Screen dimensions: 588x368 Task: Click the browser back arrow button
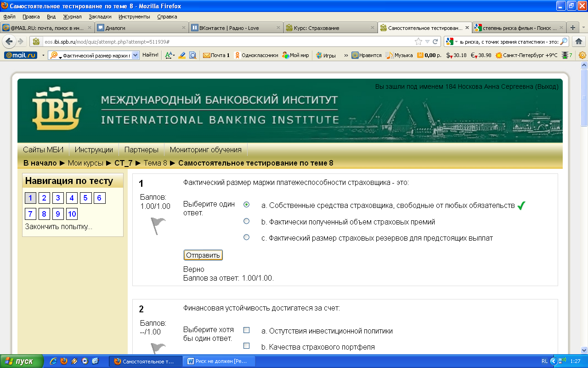[9, 41]
